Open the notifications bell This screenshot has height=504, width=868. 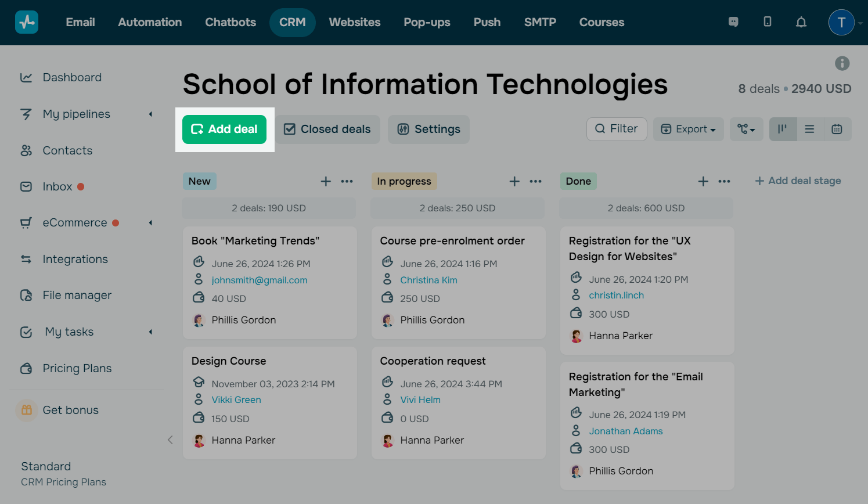click(x=801, y=22)
